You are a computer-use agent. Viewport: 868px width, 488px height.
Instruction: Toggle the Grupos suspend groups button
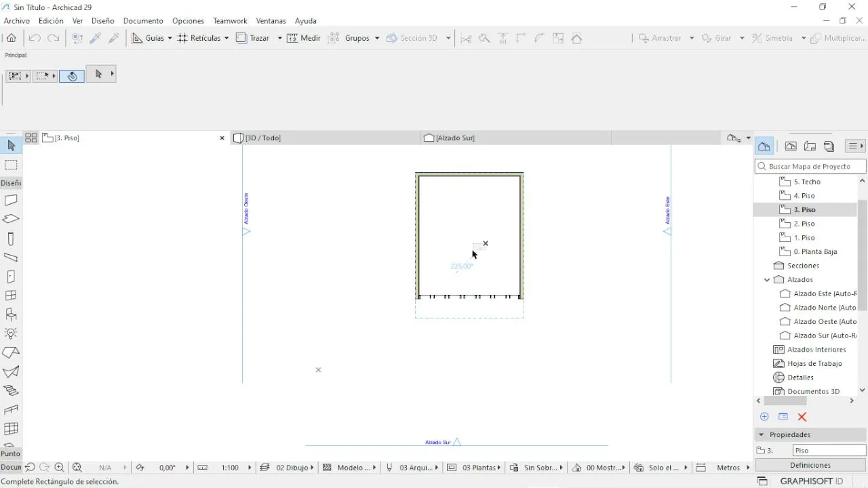coord(349,38)
